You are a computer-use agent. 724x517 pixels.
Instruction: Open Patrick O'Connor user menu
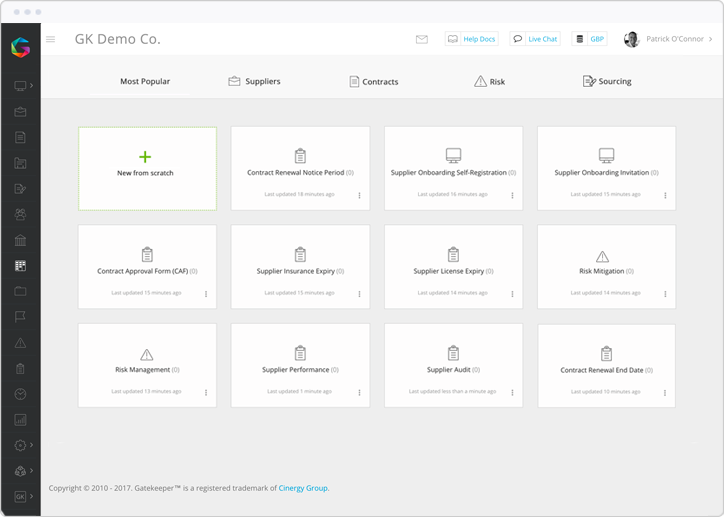(668, 39)
